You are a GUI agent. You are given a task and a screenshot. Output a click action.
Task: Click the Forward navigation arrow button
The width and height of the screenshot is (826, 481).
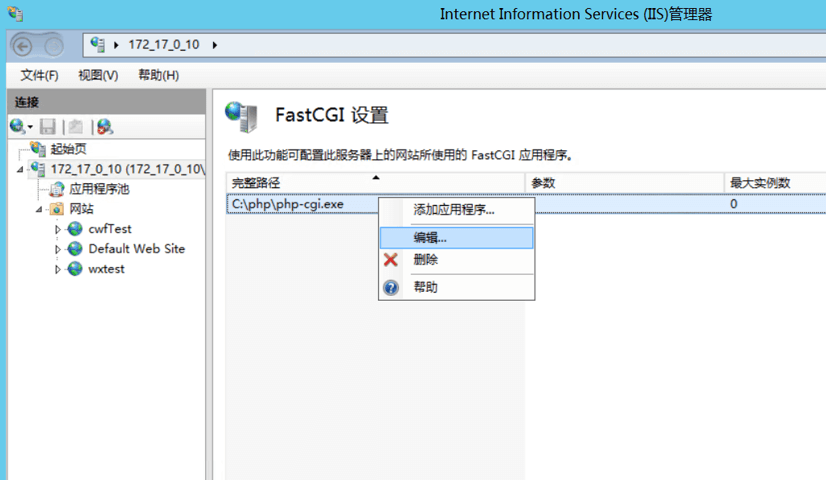pyautogui.click(x=53, y=47)
